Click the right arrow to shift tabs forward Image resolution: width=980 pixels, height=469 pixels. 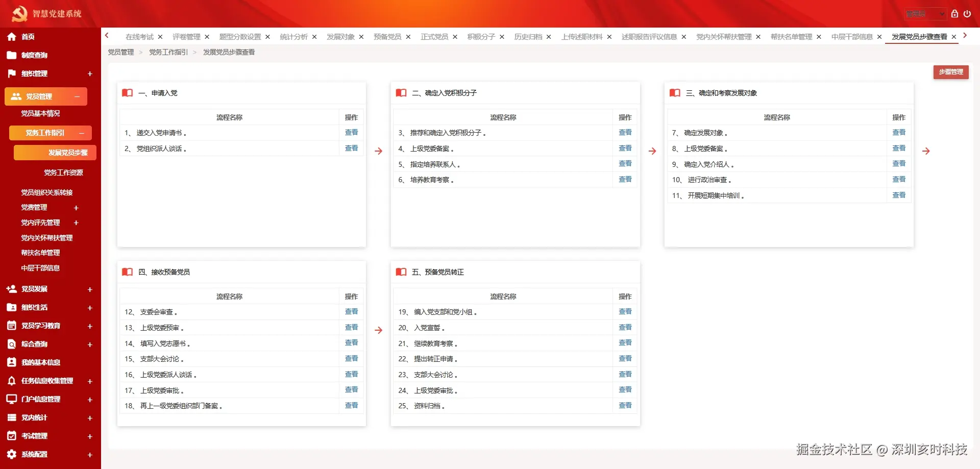(965, 36)
